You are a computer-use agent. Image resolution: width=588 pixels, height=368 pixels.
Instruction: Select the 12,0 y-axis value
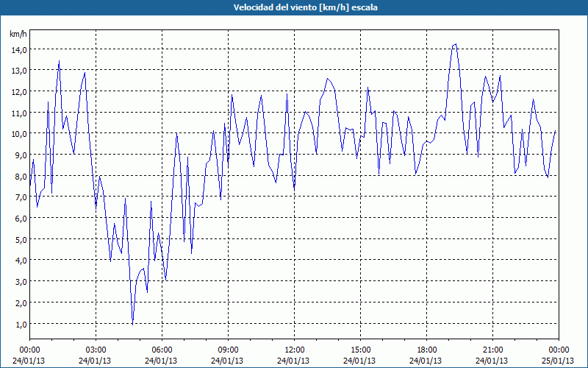tap(19, 91)
